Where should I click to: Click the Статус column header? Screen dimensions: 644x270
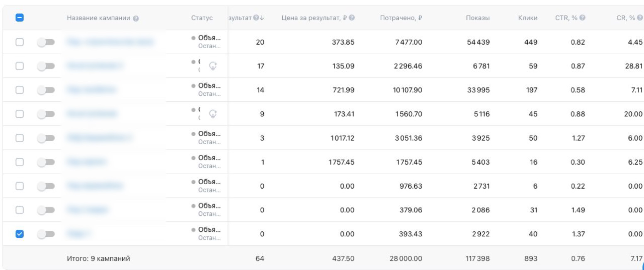pos(202,18)
